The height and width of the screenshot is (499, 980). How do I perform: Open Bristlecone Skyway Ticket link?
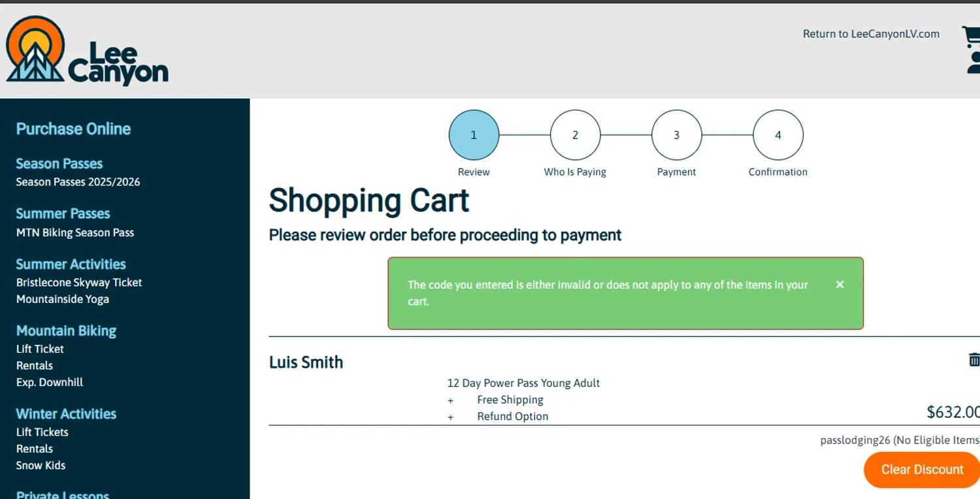pyautogui.click(x=79, y=282)
